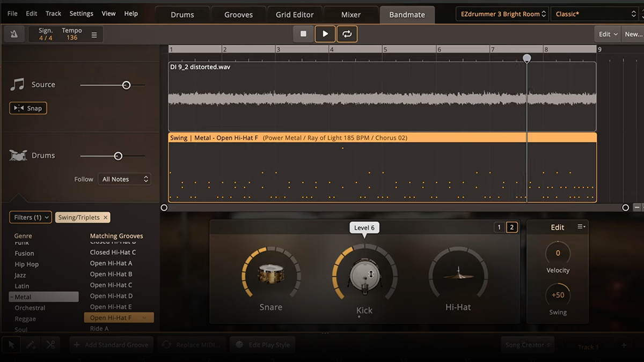
Task: Open the File menu
Action: click(12, 13)
